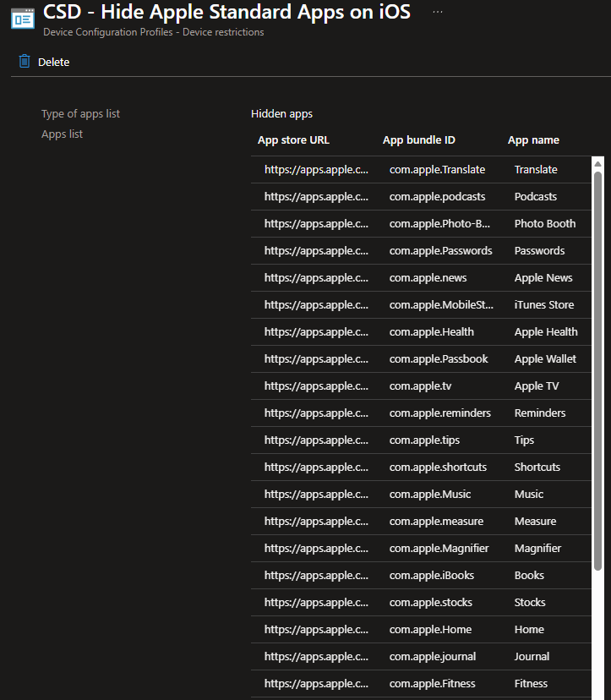Click the CSD profile title heading
Viewport: 611px width, 700px height.
(226, 12)
